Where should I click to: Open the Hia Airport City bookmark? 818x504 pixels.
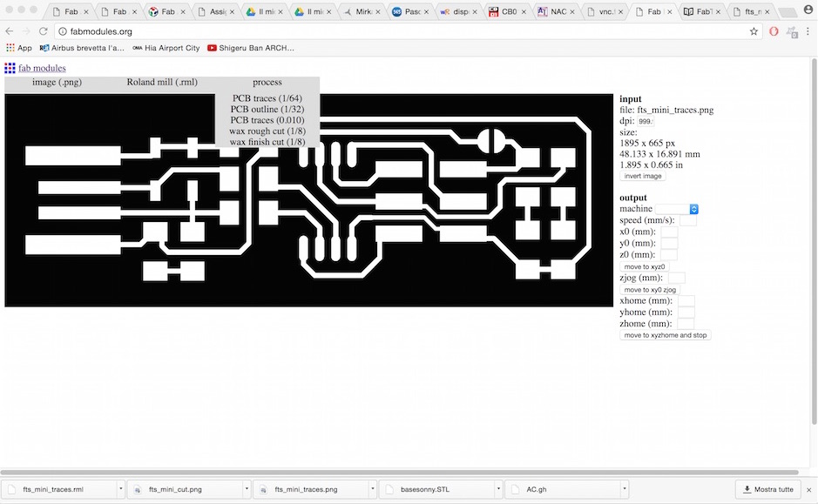click(x=166, y=48)
